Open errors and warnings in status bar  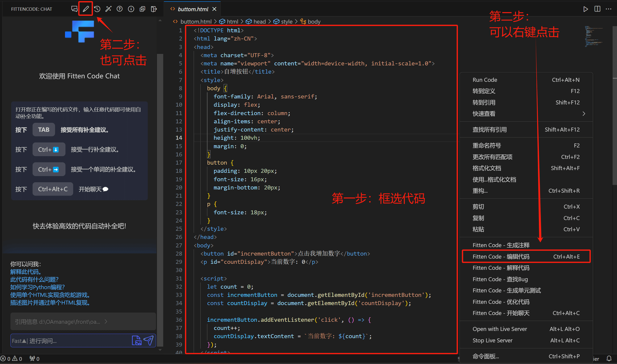pos(11,359)
